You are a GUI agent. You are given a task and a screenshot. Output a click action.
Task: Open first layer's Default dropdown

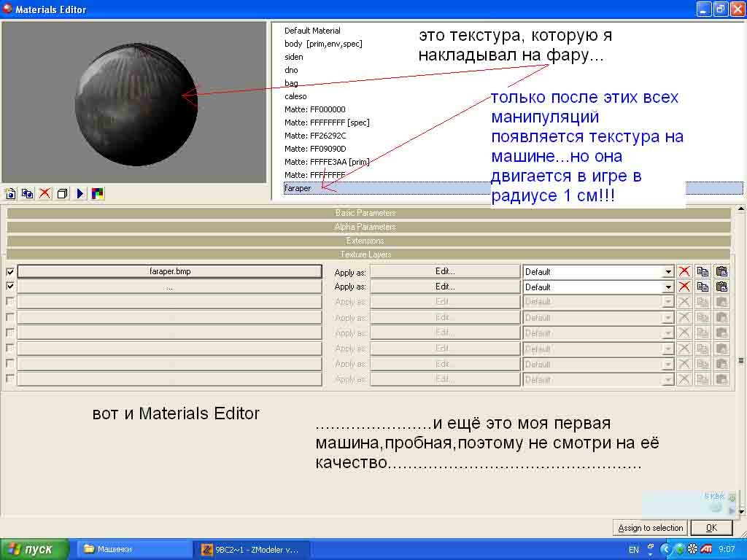point(667,272)
